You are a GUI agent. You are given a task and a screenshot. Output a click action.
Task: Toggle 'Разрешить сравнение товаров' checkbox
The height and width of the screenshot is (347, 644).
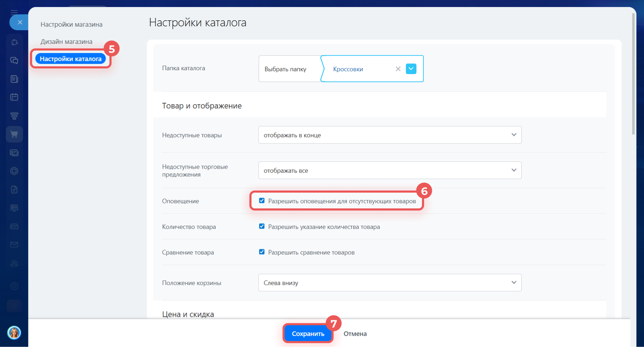click(262, 252)
